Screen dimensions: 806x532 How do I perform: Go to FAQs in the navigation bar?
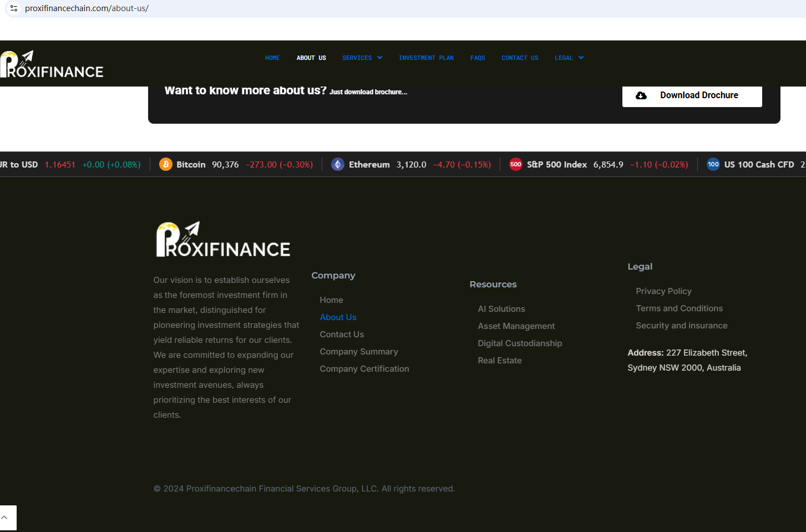click(477, 58)
